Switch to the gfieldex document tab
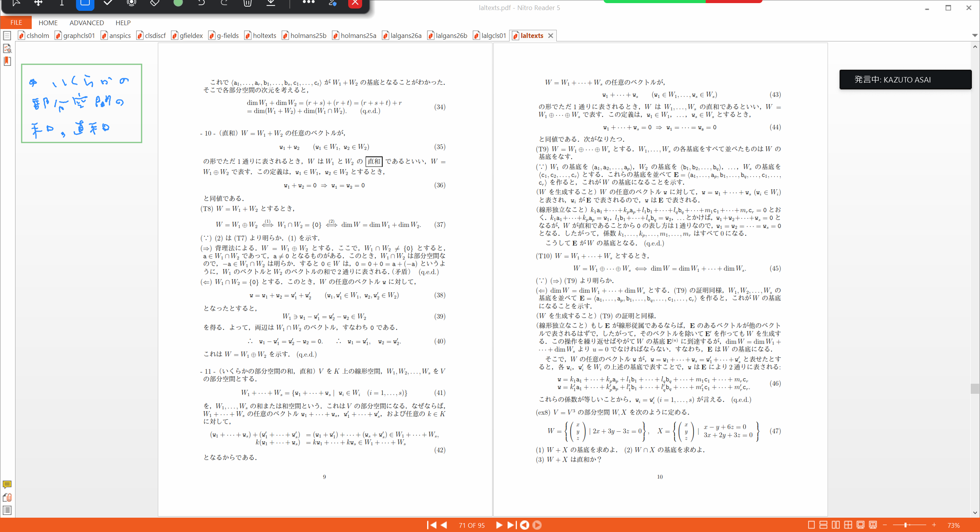980x532 pixels. (187, 36)
